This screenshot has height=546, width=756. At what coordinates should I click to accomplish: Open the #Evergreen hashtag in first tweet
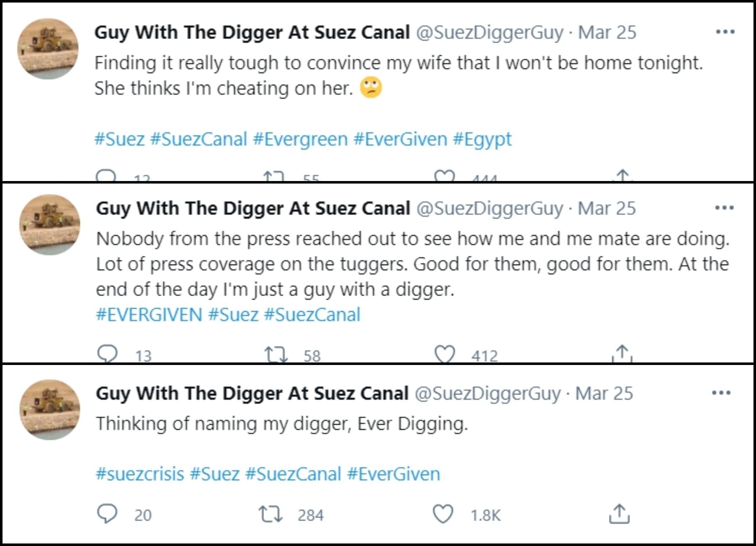click(x=300, y=139)
